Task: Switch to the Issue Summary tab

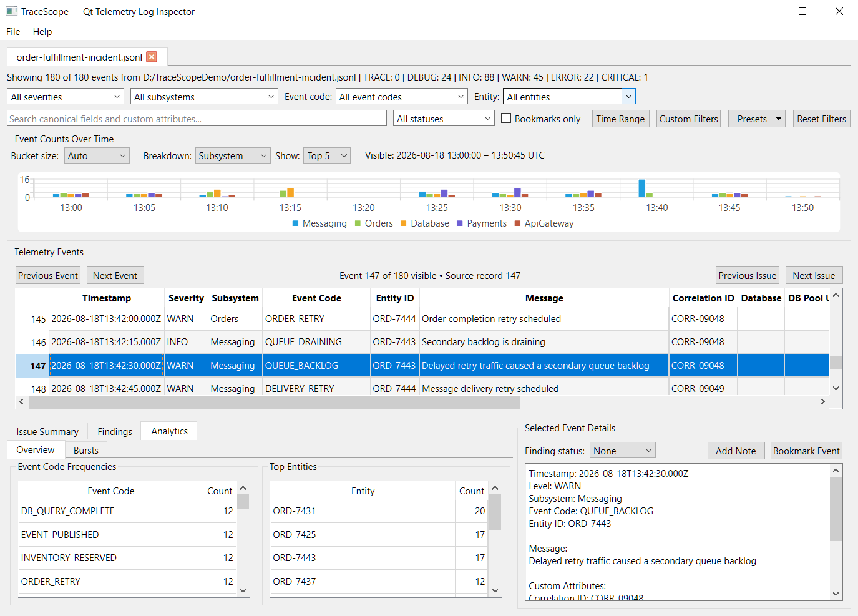Action: [47, 431]
